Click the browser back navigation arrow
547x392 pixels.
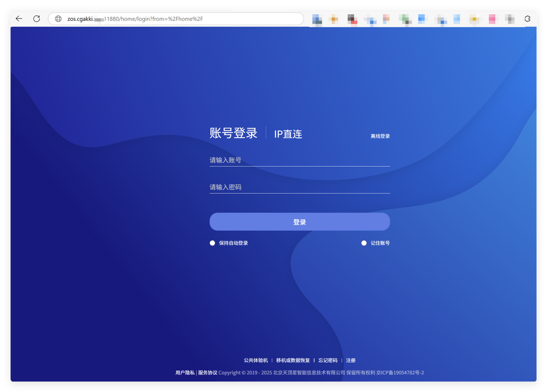tap(19, 18)
